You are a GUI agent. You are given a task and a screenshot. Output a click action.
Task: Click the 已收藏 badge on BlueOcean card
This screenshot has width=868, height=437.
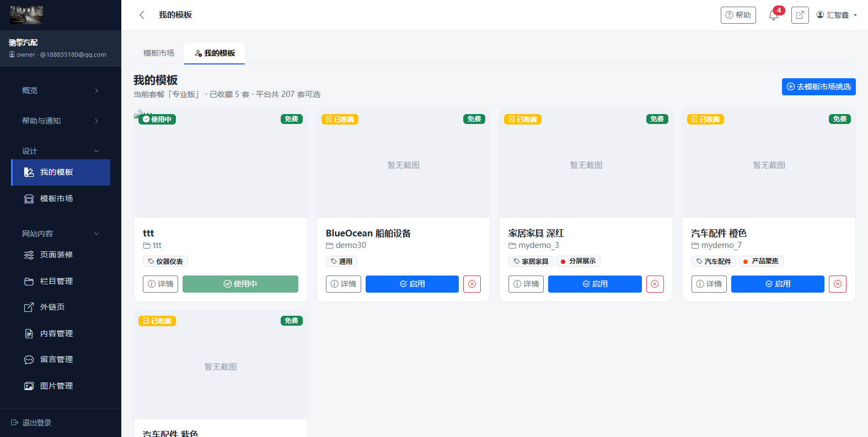pos(340,119)
